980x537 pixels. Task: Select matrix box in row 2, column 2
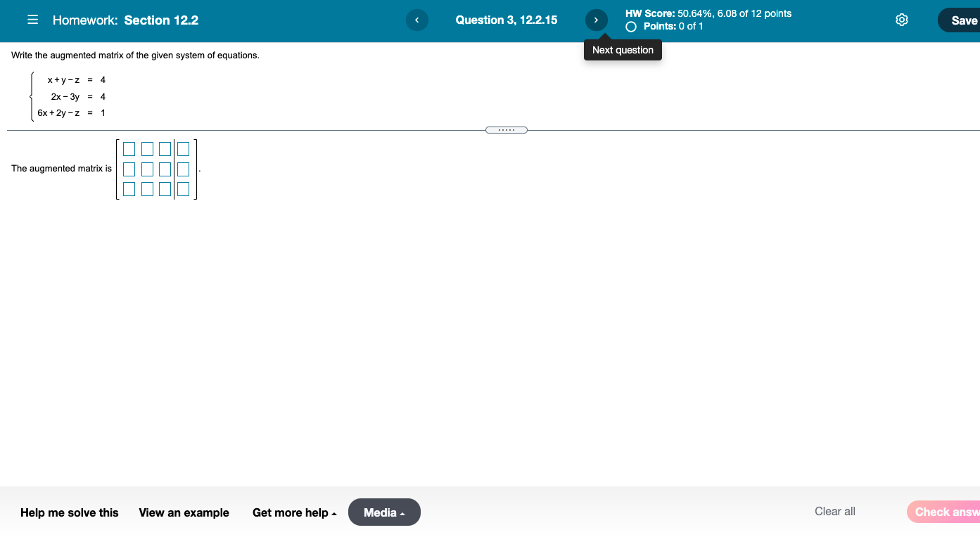(x=147, y=169)
